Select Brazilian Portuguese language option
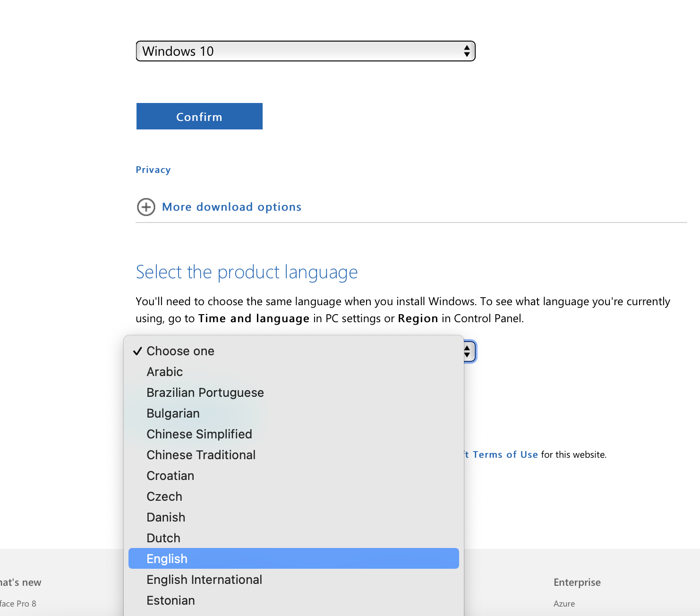The height and width of the screenshot is (616, 700). (294, 393)
